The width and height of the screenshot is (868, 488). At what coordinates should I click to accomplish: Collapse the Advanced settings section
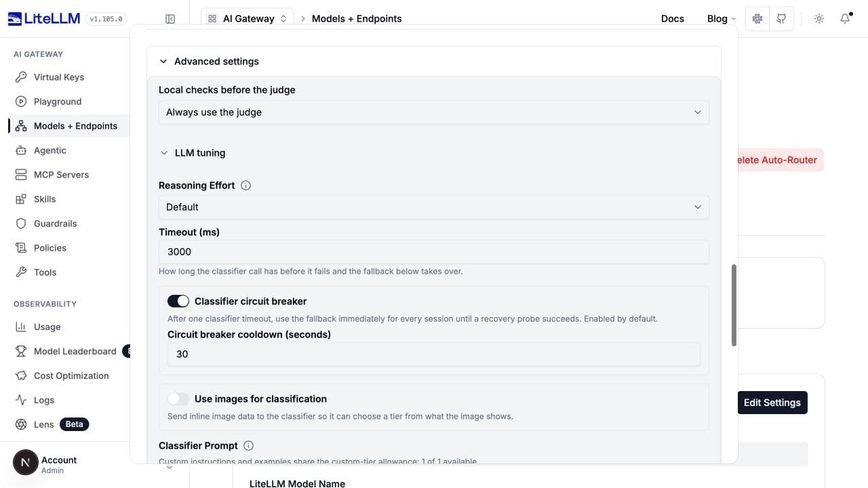point(210,61)
